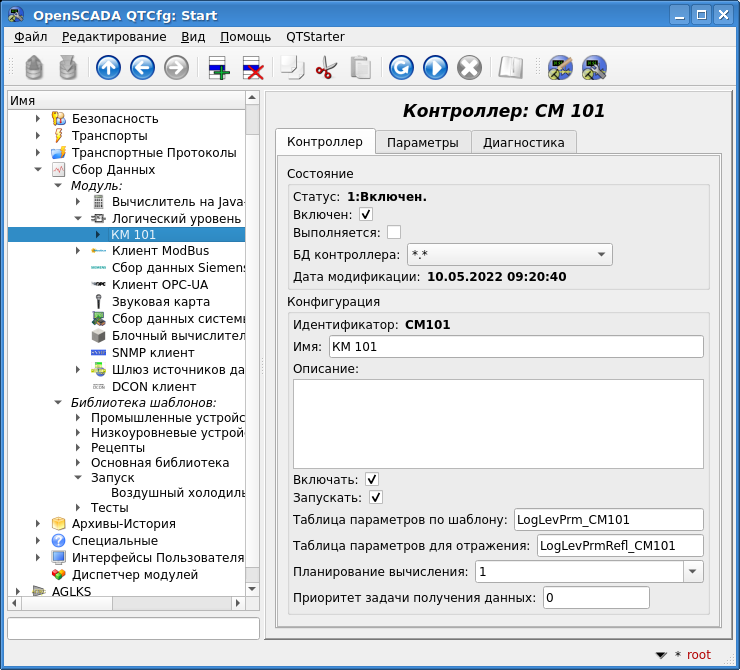This screenshot has height=670, width=740.
Task: Click the Refresh page icon
Action: (x=401, y=67)
